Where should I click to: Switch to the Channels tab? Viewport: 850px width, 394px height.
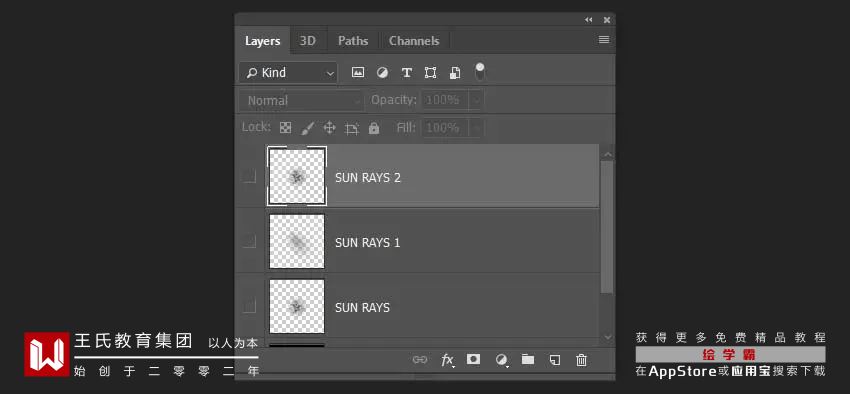tap(414, 41)
